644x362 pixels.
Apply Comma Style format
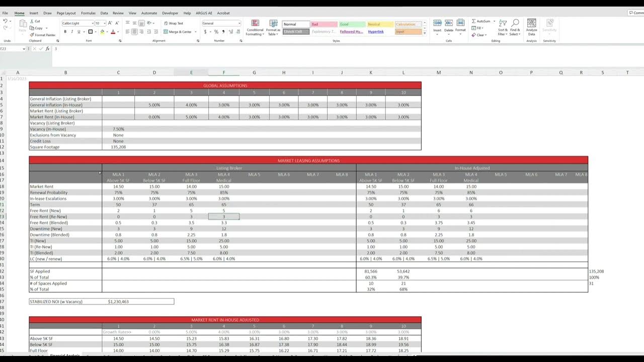[223, 32]
